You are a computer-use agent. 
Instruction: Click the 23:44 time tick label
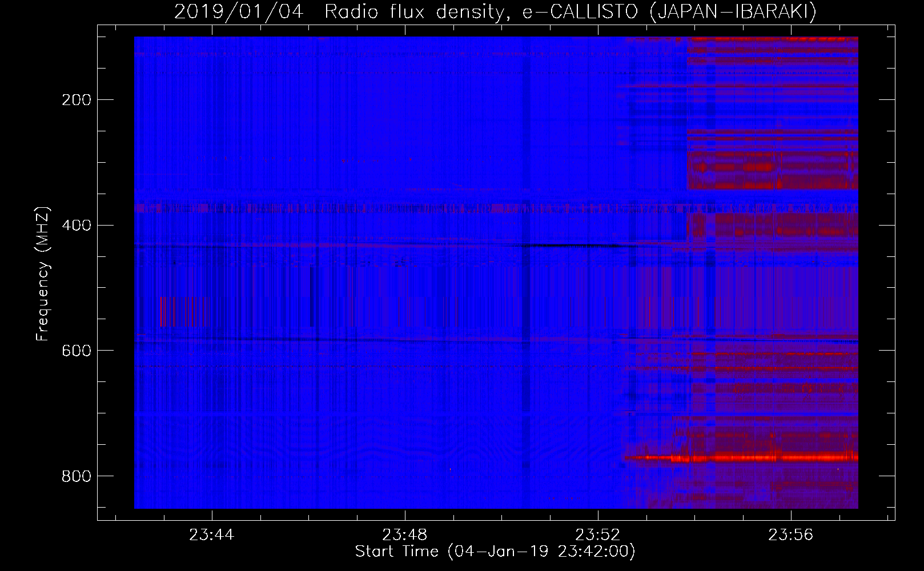point(212,535)
